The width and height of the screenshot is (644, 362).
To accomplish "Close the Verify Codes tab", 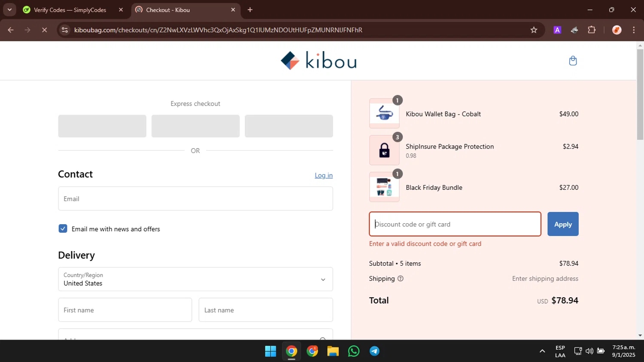I will coord(121,10).
